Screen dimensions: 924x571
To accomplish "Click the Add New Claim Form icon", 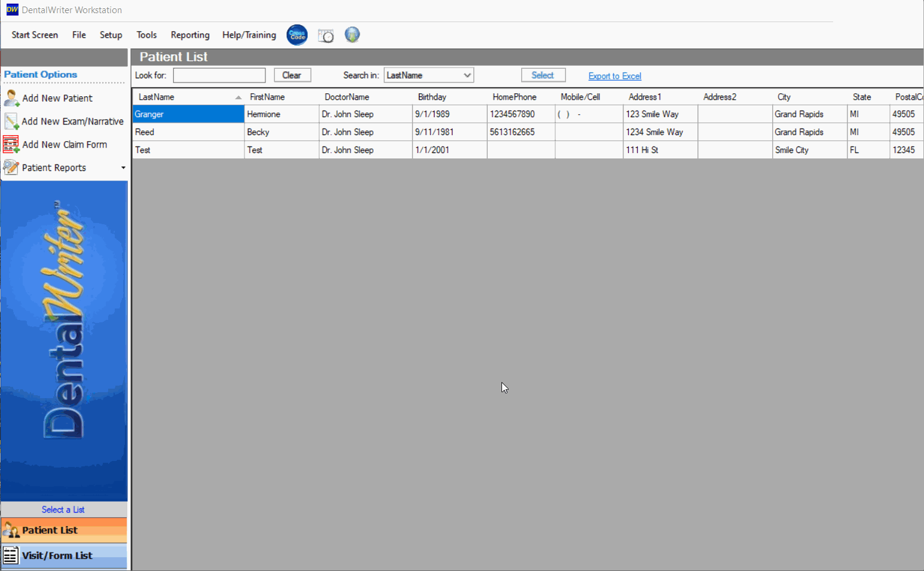I will (11, 145).
